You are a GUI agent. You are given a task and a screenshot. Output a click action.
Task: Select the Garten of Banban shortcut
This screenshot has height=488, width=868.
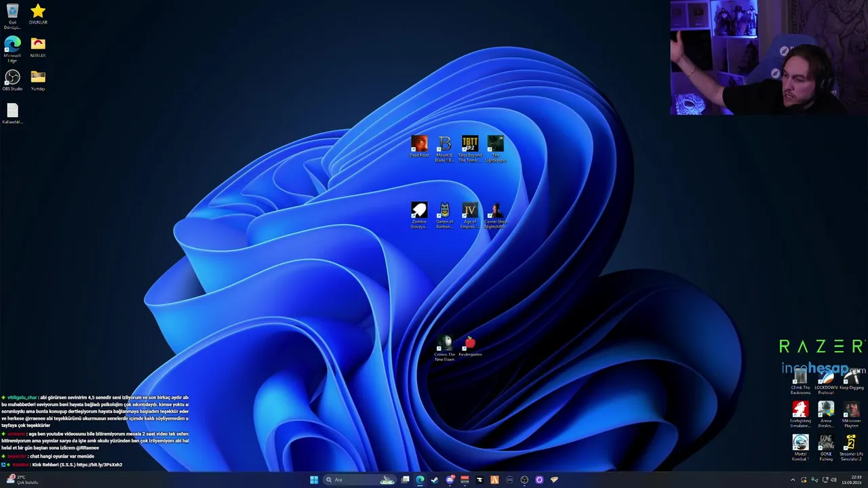point(444,215)
